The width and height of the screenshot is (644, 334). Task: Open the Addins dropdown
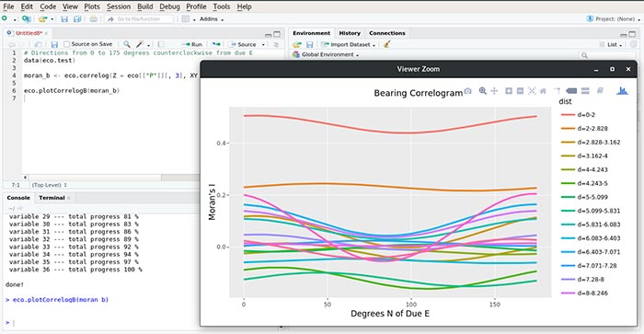tap(212, 19)
